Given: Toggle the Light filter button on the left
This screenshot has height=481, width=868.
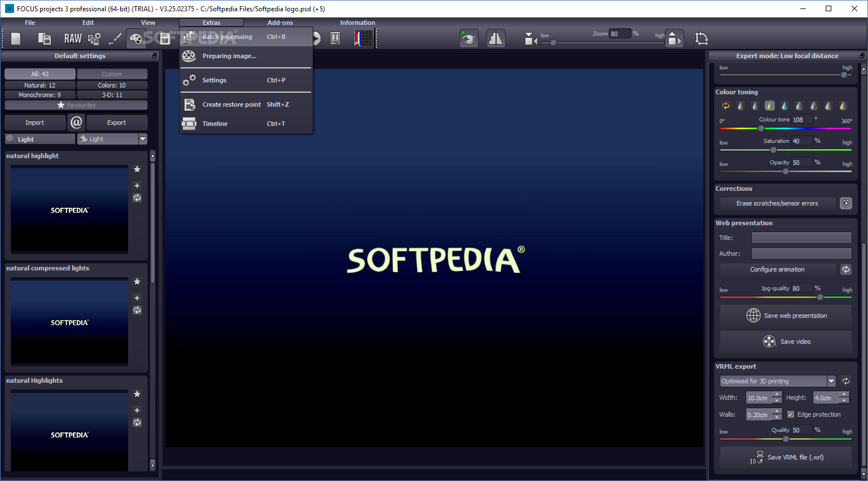Looking at the screenshot, I should click(x=40, y=139).
